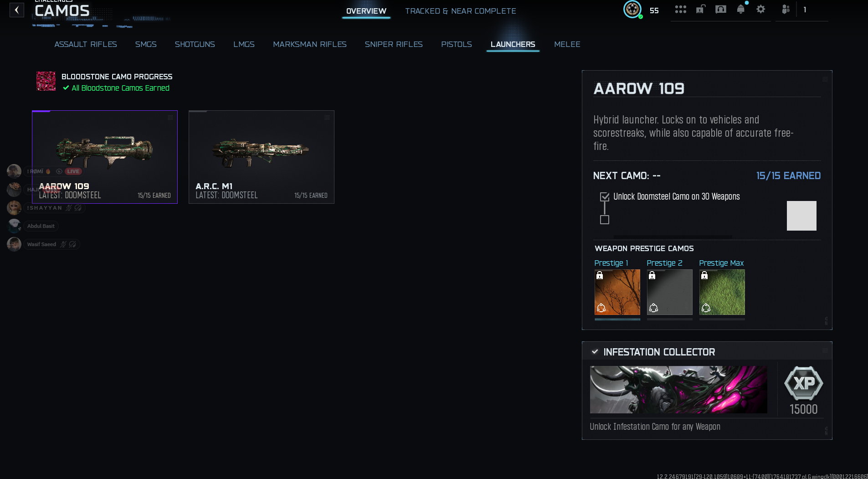Click the 'NEXT CAMO: --' label
The width and height of the screenshot is (868, 479).
point(627,176)
